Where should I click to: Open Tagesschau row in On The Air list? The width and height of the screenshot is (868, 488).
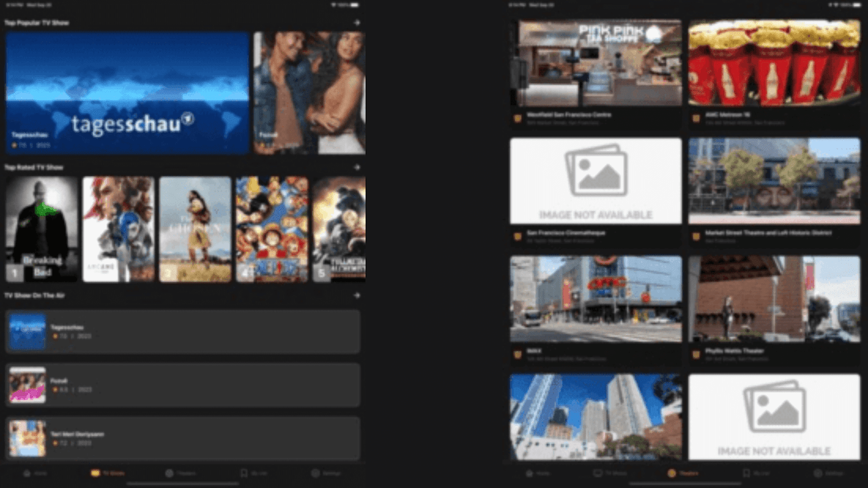pyautogui.click(x=183, y=332)
